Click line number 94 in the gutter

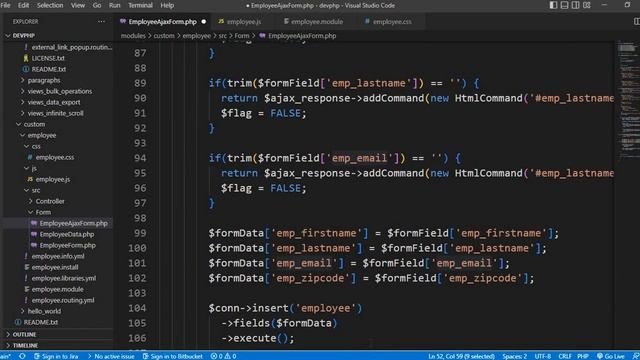(140, 158)
